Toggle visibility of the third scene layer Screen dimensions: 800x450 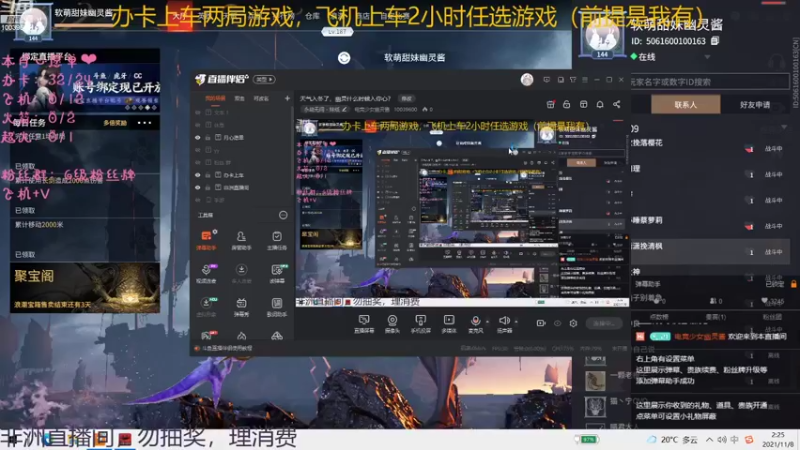coord(198,137)
